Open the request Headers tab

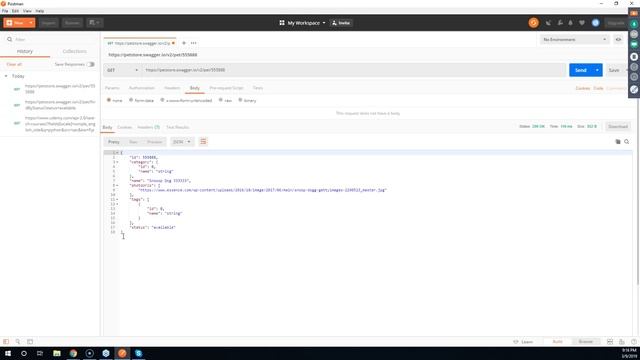point(172,88)
